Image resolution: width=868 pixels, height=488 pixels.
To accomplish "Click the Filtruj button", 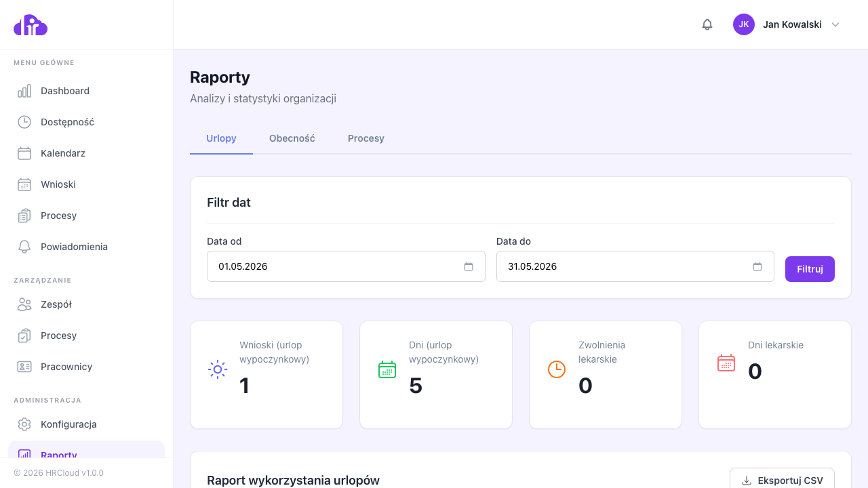I will click(x=810, y=269).
